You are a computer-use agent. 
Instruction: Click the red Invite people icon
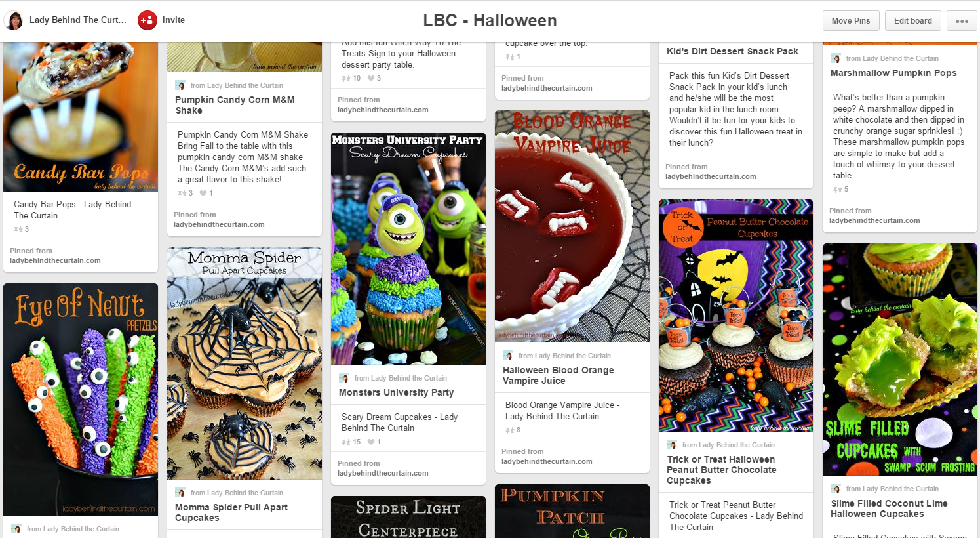pos(147,20)
